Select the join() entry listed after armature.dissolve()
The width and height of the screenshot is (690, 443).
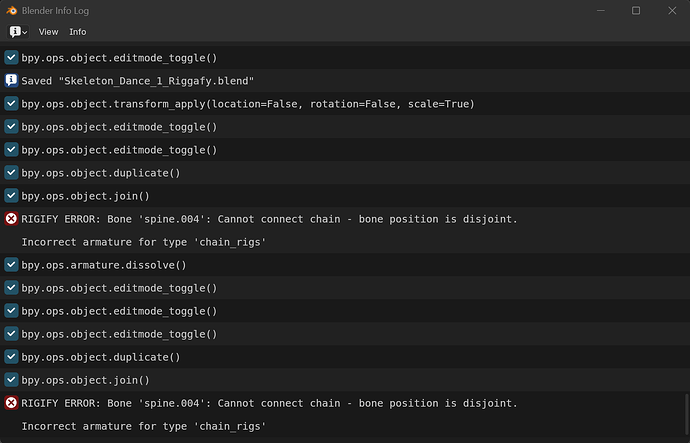[85, 380]
